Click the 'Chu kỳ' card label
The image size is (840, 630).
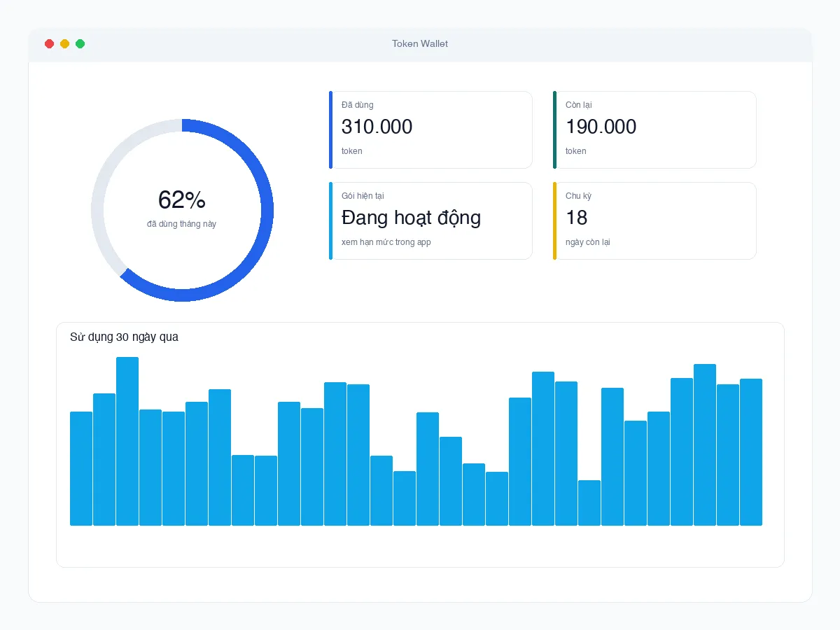(x=578, y=196)
